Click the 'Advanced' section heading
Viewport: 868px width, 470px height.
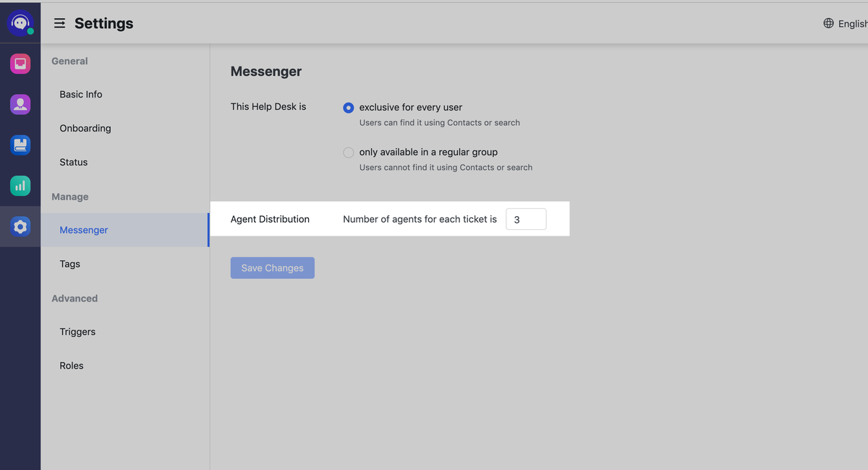[x=75, y=299]
